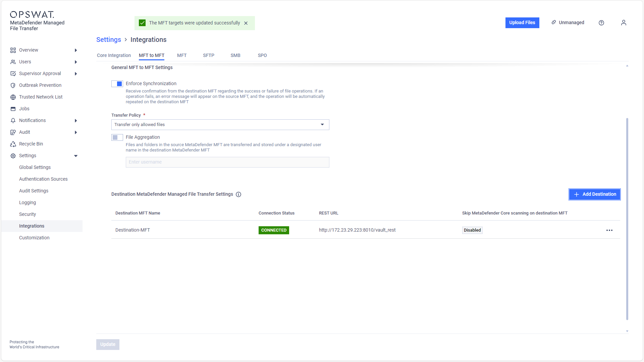Dismiss the success notification banner

coord(246,23)
